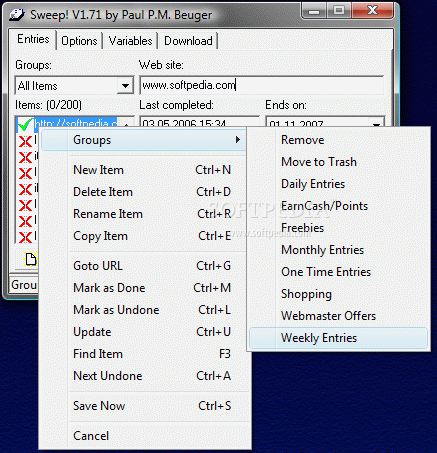Switch to the Options tab
The width and height of the screenshot is (437, 453).
coord(79,41)
